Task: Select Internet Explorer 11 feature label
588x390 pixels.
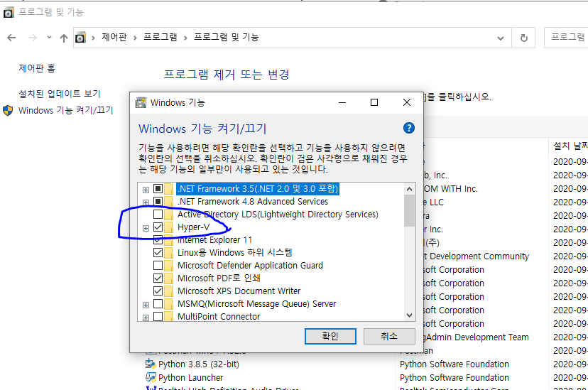Action: click(x=215, y=239)
